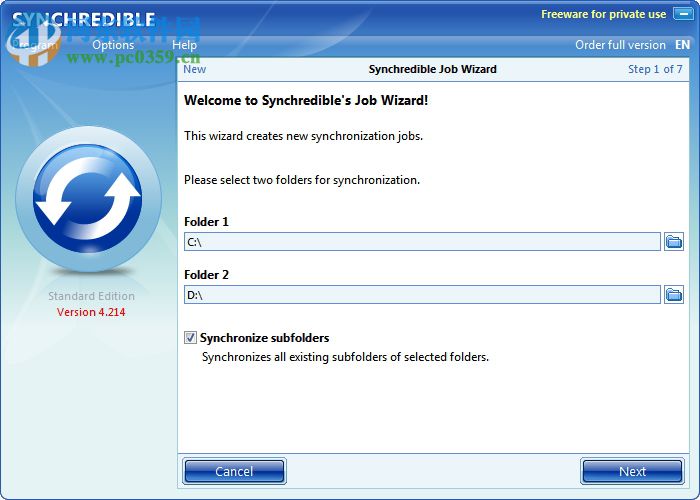Switch language via EN selector
The width and height of the screenshot is (700, 500).
coord(682,45)
